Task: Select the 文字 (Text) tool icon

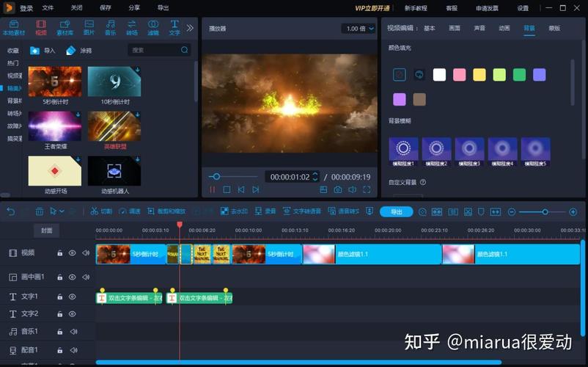Action: [174, 28]
